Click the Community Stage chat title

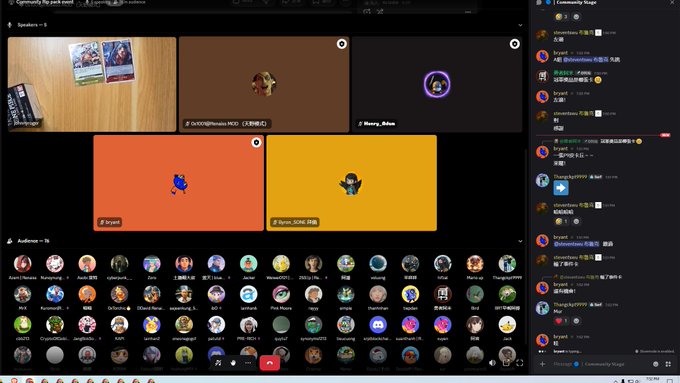[576, 3]
